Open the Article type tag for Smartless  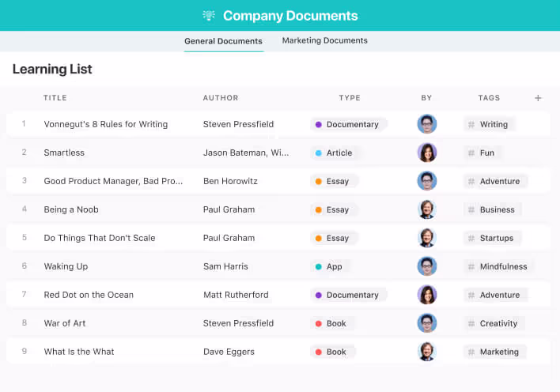point(336,153)
